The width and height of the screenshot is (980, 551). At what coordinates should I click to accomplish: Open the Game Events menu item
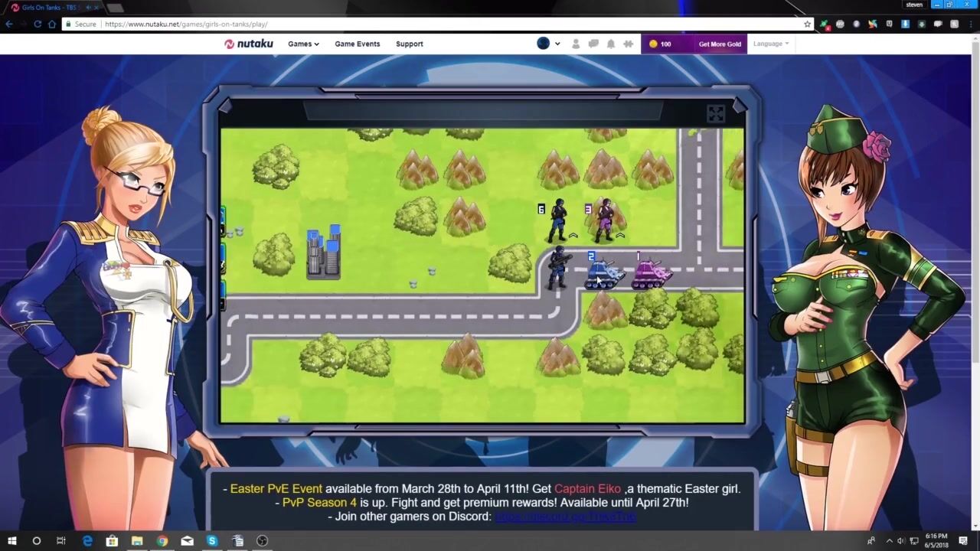click(357, 44)
